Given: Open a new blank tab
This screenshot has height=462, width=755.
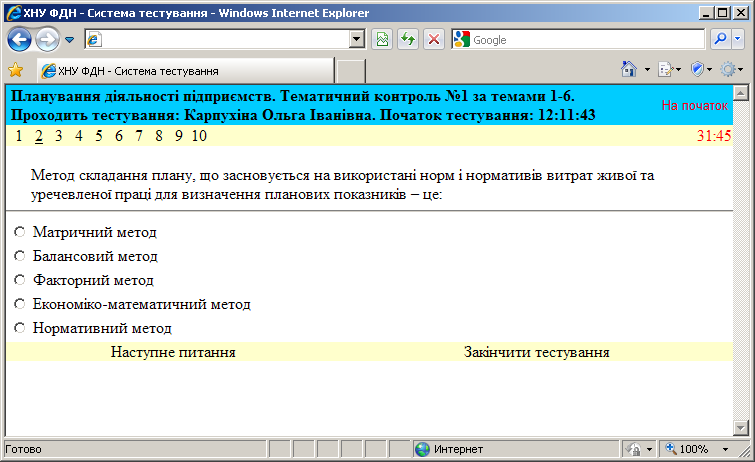Looking at the screenshot, I should click(351, 71).
